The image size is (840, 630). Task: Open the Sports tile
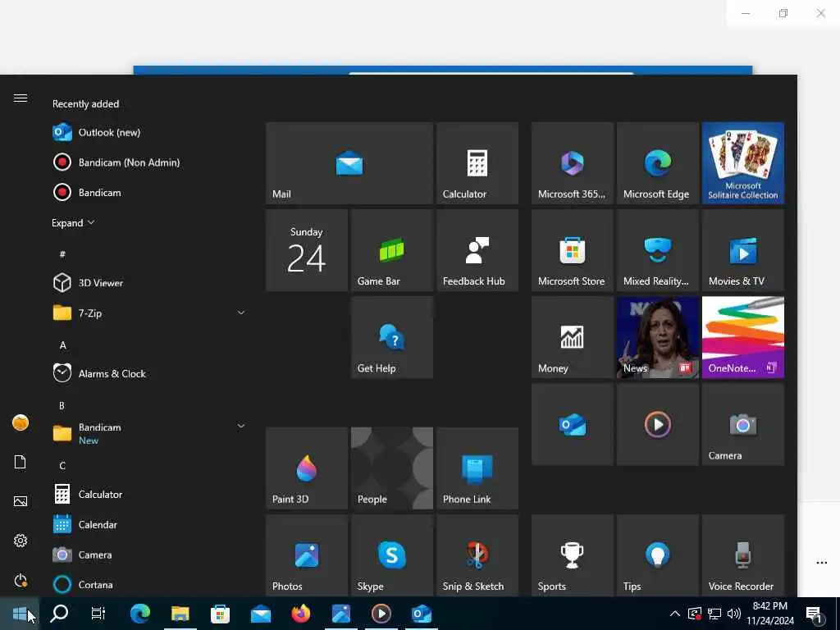click(572, 555)
